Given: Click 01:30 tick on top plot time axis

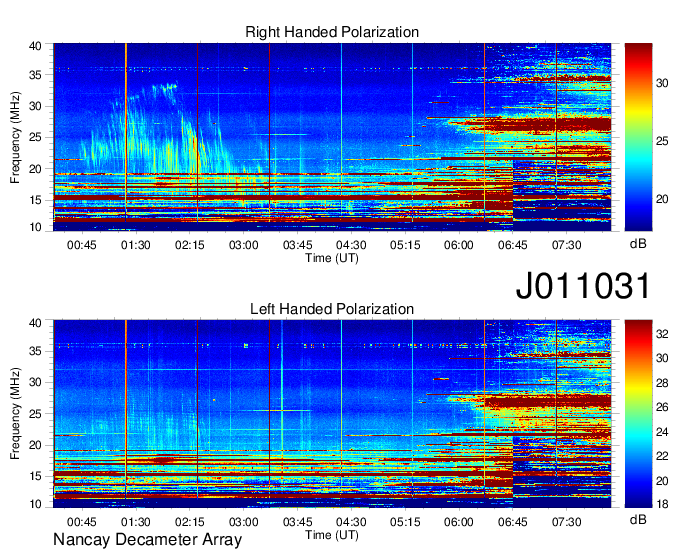Looking at the screenshot, I should point(135,245).
